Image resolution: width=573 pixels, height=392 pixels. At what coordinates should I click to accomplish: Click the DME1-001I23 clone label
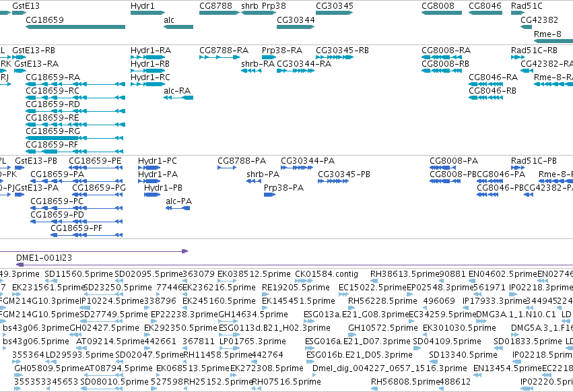click(x=44, y=258)
